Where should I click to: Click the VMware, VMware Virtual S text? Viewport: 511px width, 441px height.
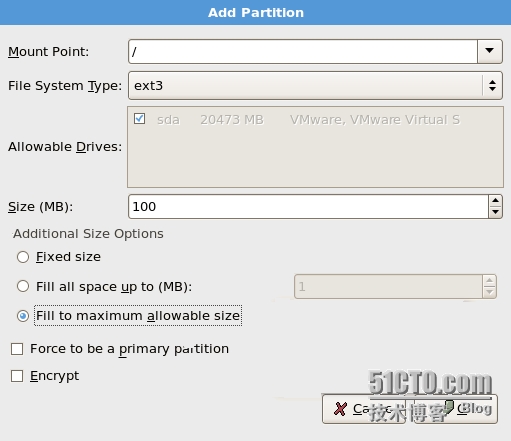[x=375, y=119]
